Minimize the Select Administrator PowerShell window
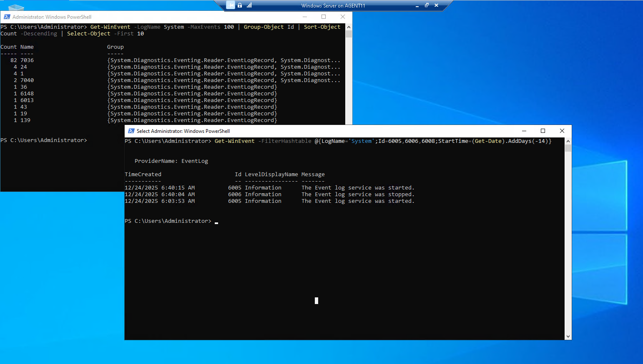Viewport: 643px width, 364px height. pos(524,131)
